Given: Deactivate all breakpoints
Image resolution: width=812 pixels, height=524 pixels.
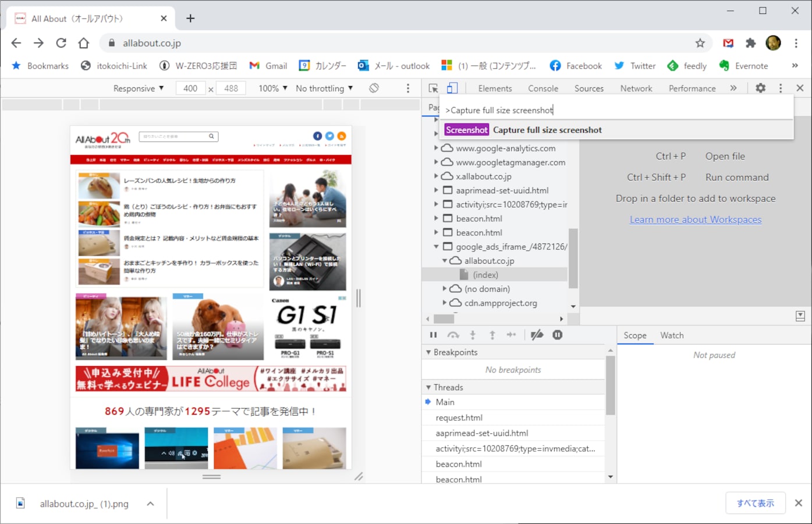Looking at the screenshot, I should pyautogui.click(x=537, y=335).
